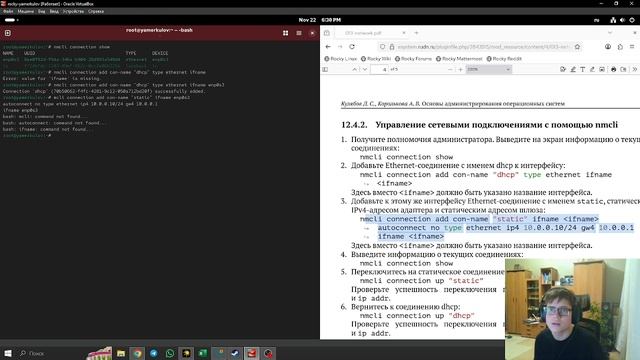The width and height of the screenshot is (640, 360).
Task: Open the Rocky Linux bookmark
Action: (x=340, y=59)
